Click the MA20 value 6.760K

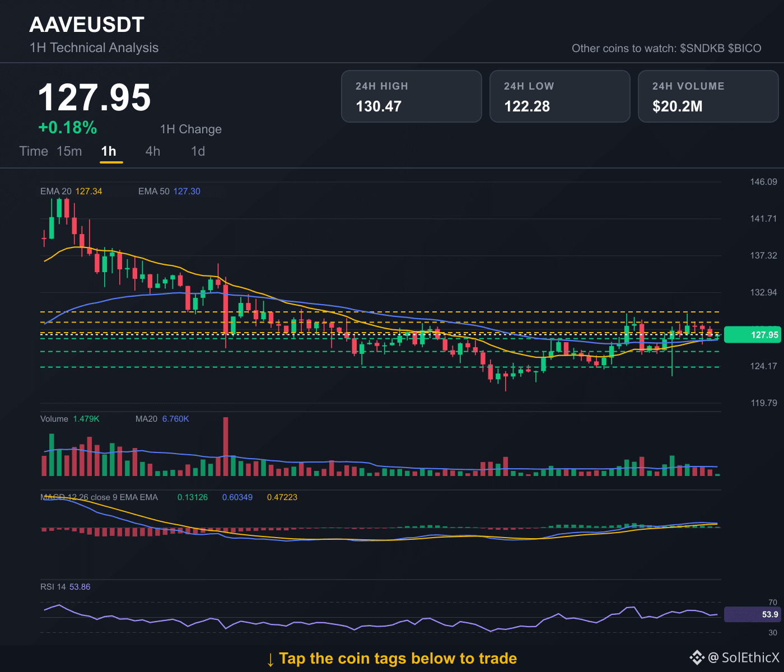coord(176,419)
